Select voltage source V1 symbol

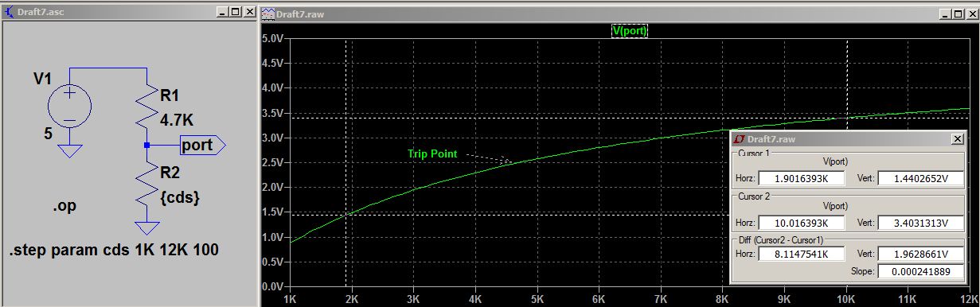(x=70, y=106)
